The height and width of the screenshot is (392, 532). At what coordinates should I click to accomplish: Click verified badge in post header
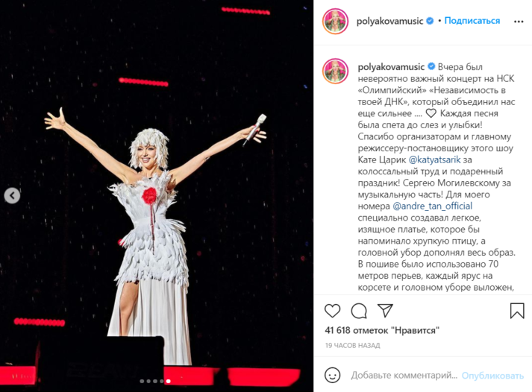click(430, 21)
